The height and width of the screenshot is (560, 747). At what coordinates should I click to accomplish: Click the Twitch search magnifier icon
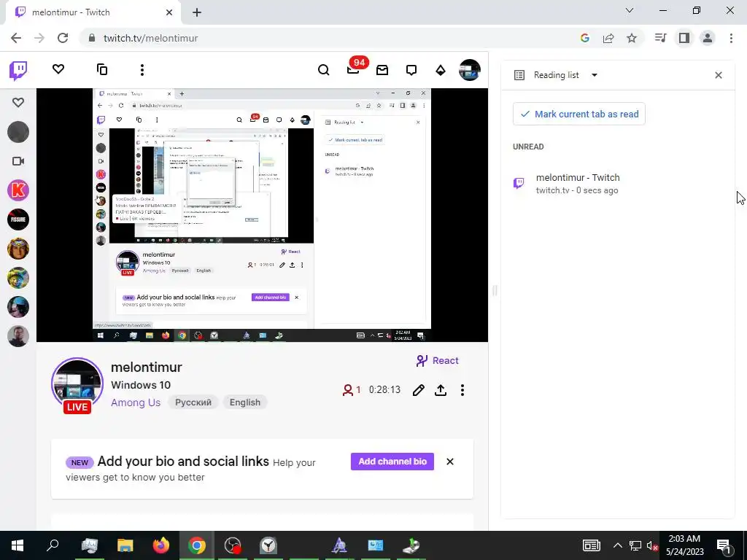(323, 70)
